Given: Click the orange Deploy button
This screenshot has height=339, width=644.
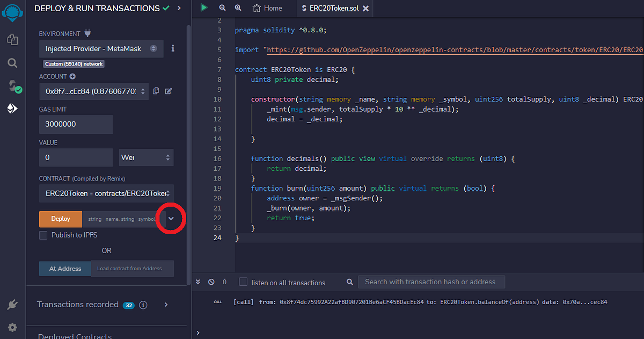Looking at the screenshot, I should [x=61, y=219].
